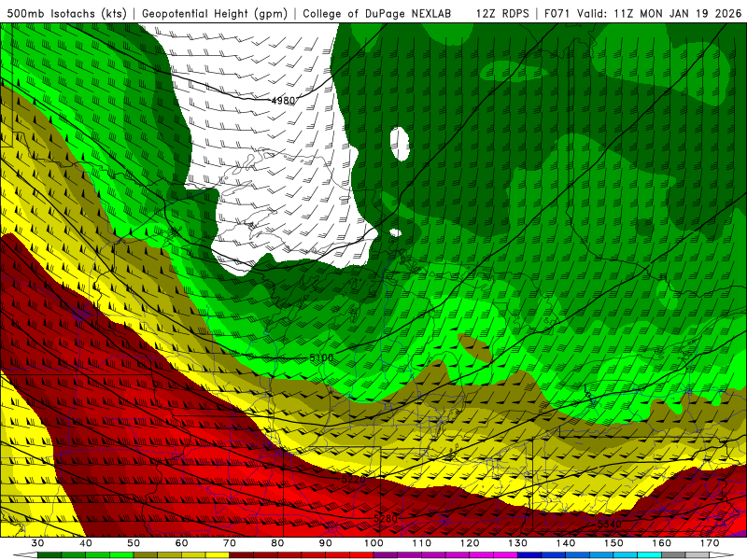Click the 5100 height contour label
Viewport: 747px width, 560px height.
pyautogui.click(x=321, y=357)
